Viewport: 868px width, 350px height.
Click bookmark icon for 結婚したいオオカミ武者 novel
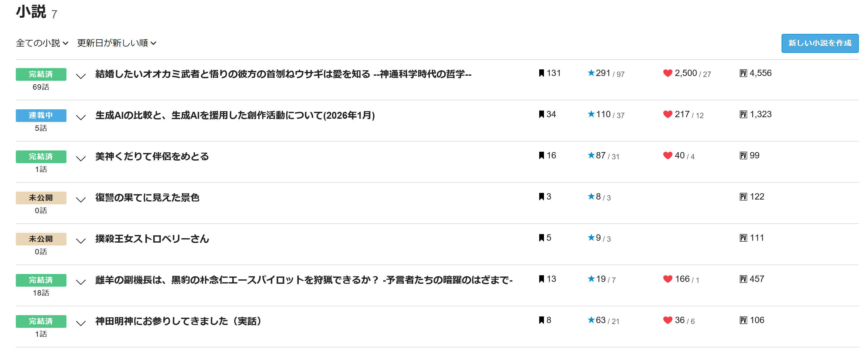click(541, 73)
